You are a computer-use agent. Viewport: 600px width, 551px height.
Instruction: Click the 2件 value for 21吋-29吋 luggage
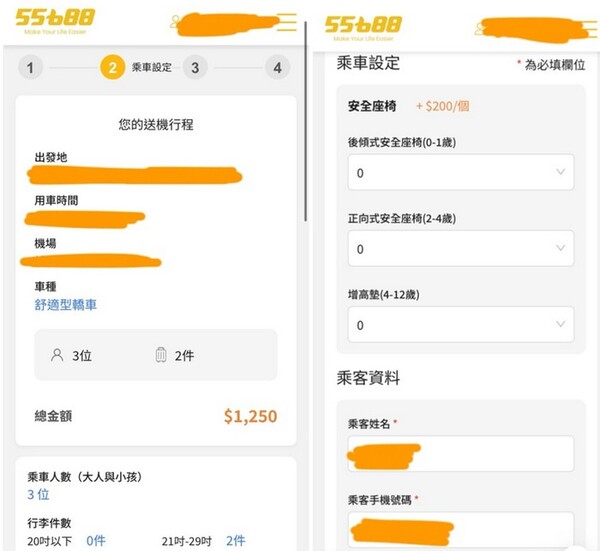click(235, 541)
